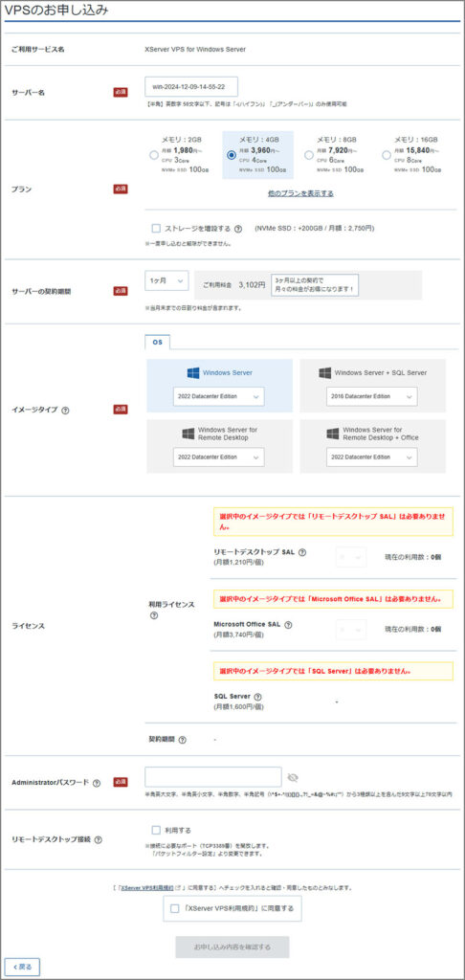Click the help icon beside リモートデスクトップ接続
The height and width of the screenshot is (980, 465).
click(x=99, y=840)
